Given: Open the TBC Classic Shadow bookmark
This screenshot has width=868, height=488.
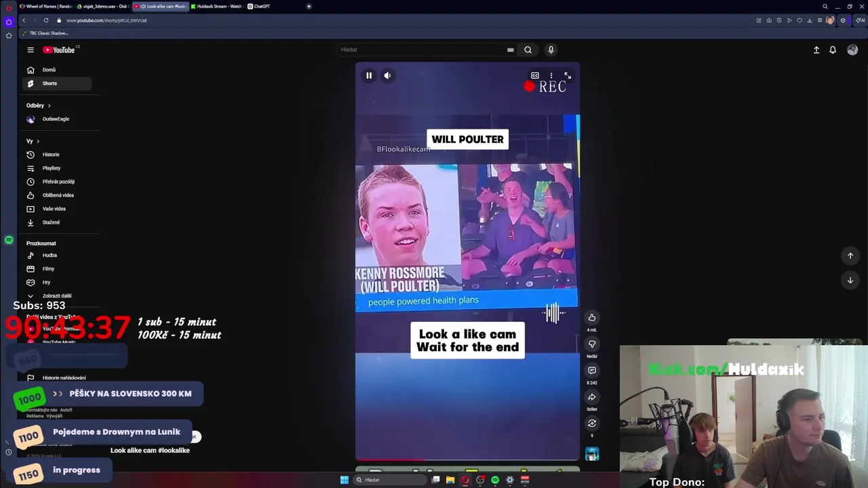Looking at the screenshot, I should (45, 33).
